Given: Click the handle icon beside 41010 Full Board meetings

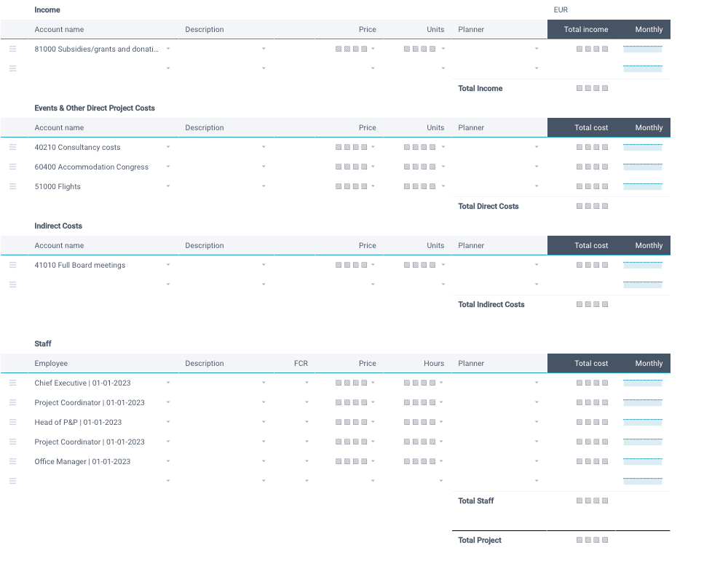Looking at the screenshot, I should click(12, 264).
